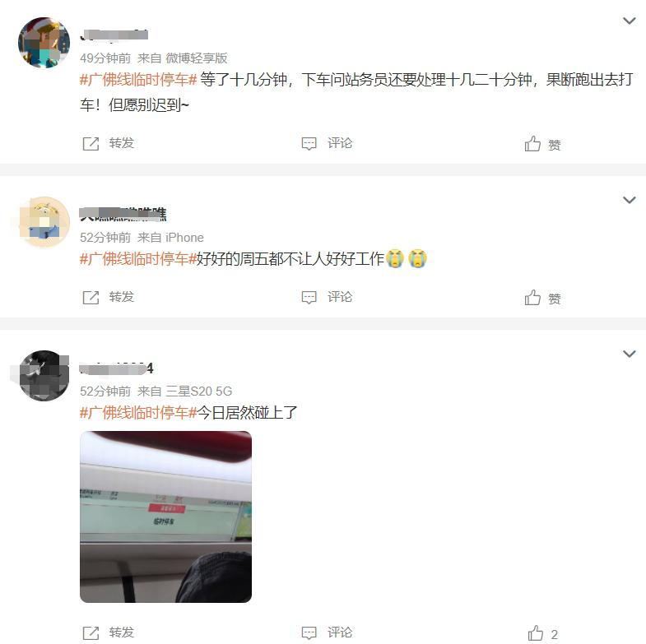Click 三星S20 5G source link
Image resolution: width=646 pixels, height=644 pixels.
click(x=199, y=391)
